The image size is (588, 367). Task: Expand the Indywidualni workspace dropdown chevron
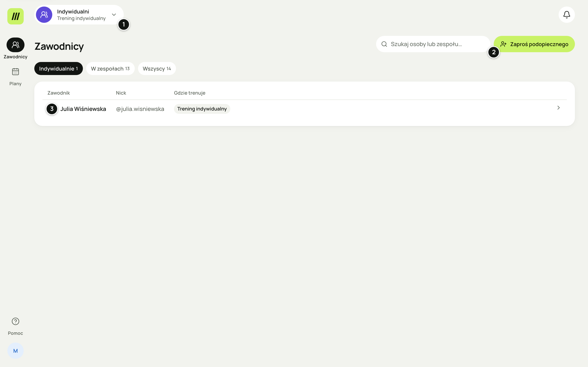point(114,15)
